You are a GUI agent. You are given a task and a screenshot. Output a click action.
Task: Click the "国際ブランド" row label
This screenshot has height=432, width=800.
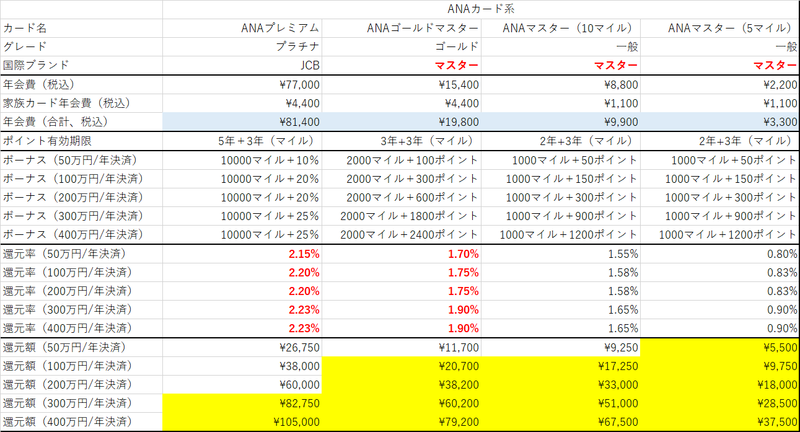(36, 65)
